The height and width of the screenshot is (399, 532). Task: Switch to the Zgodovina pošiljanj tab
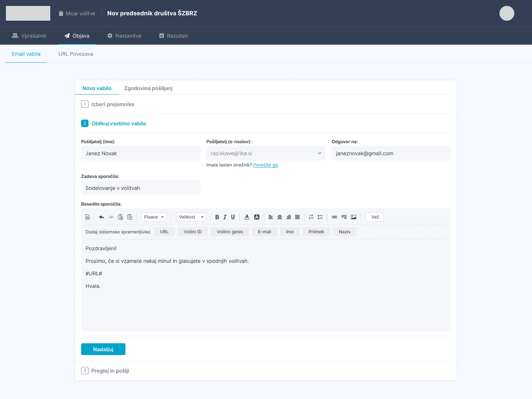point(148,88)
